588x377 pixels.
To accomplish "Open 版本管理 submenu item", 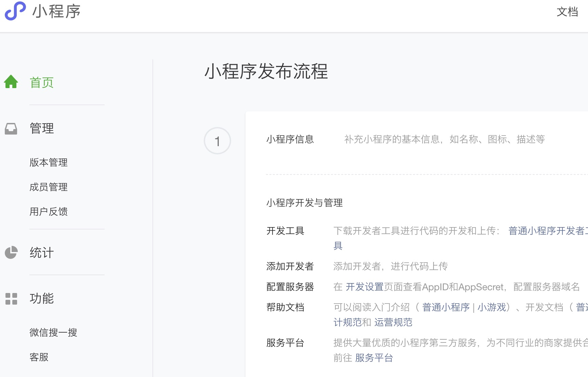I will click(49, 162).
